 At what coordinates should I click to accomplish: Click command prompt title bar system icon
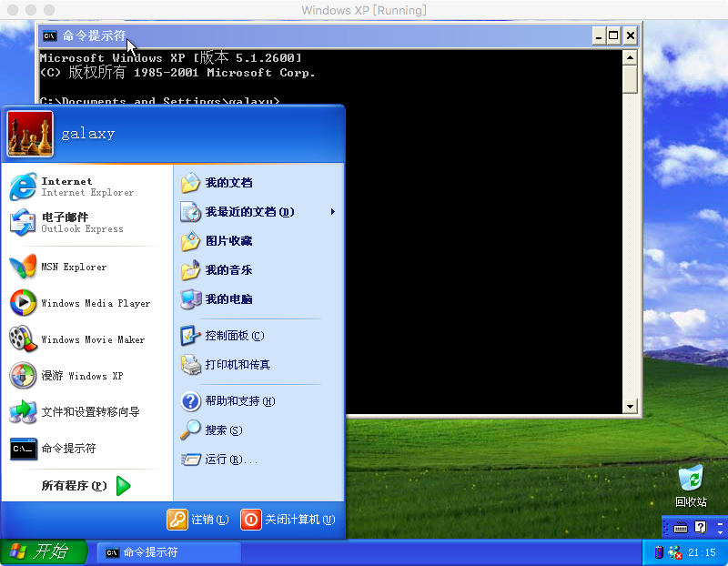(49, 35)
